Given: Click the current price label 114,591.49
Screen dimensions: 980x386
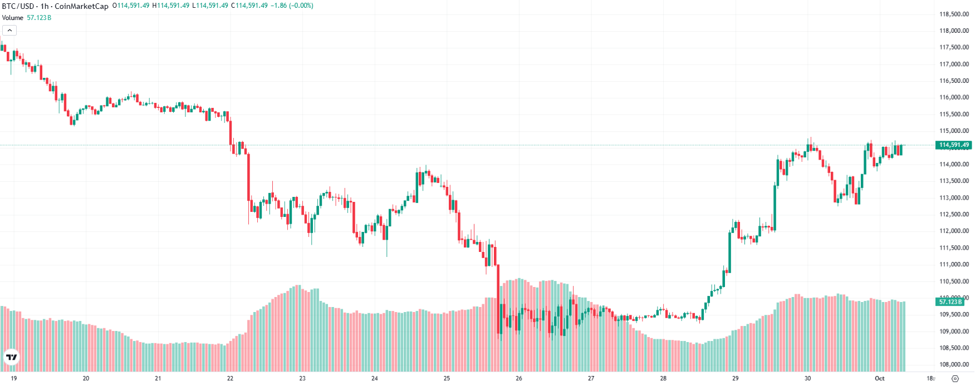Looking at the screenshot, I should click(x=954, y=145).
